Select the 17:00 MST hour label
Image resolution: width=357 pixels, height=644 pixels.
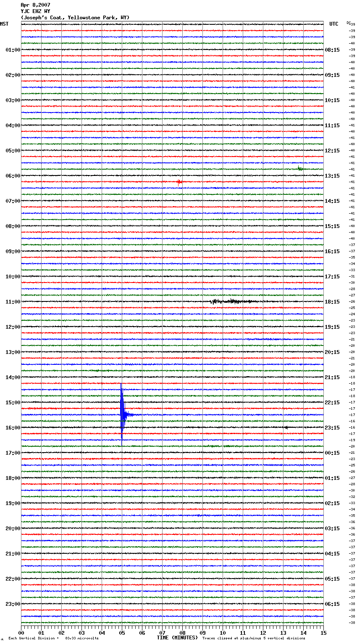(13, 453)
